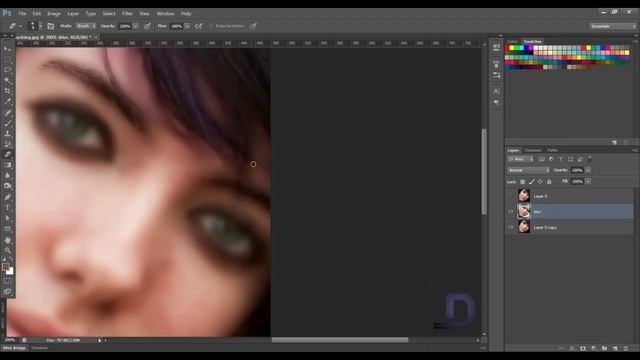Open the Image menu

pos(54,13)
